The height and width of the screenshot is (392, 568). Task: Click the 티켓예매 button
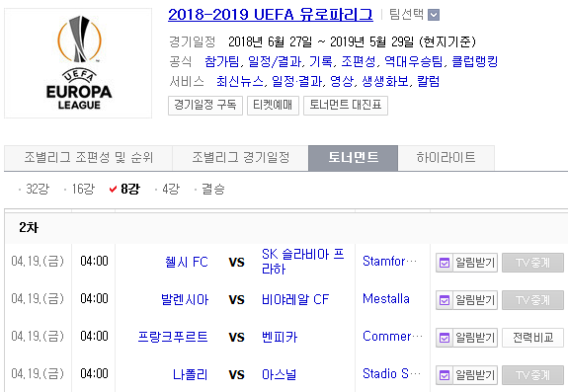pos(273,106)
